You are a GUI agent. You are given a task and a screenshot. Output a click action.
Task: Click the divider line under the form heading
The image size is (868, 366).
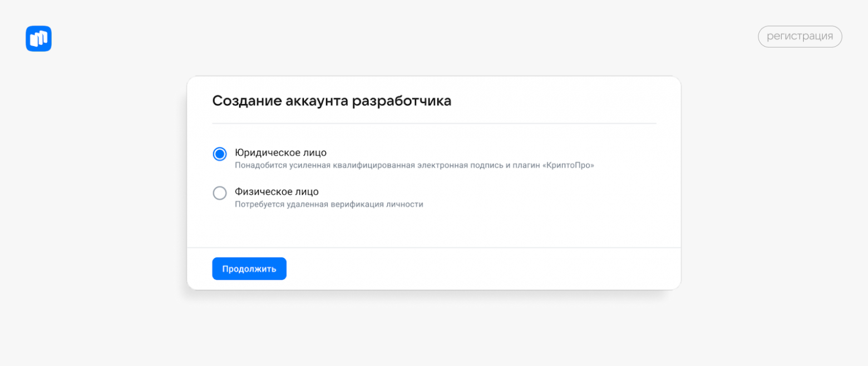tap(434, 123)
